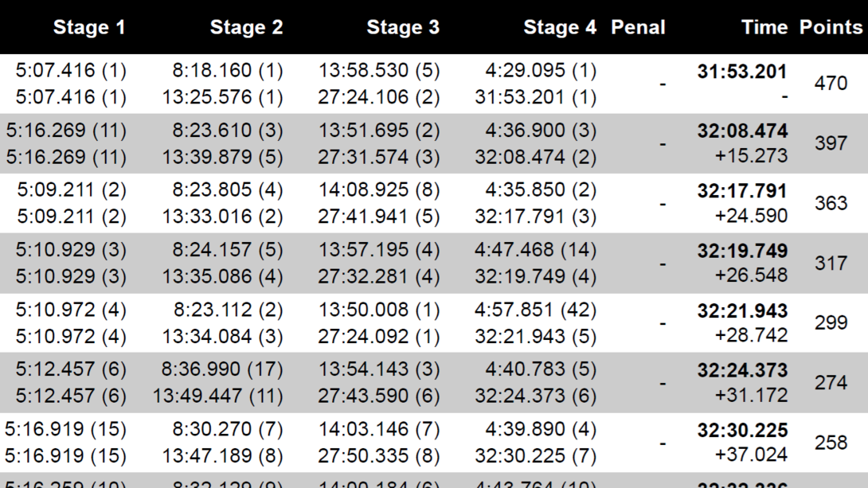Click the Points column header

(x=831, y=27)
